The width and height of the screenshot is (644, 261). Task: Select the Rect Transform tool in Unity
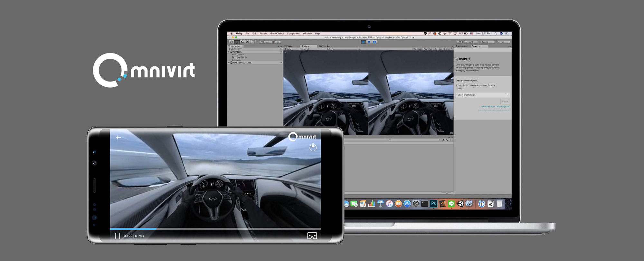pos(253,42)
